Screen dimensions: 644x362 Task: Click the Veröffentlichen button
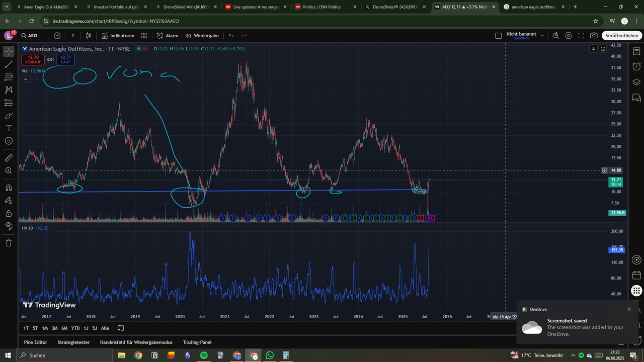pyautogui.click(x=622, y=36)
